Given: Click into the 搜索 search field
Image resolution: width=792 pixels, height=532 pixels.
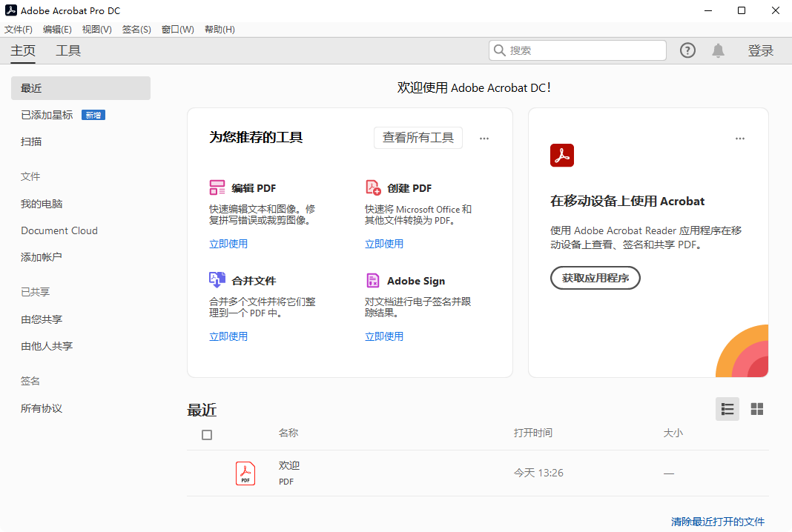Looking at the screenshot, I should point(578,50).
